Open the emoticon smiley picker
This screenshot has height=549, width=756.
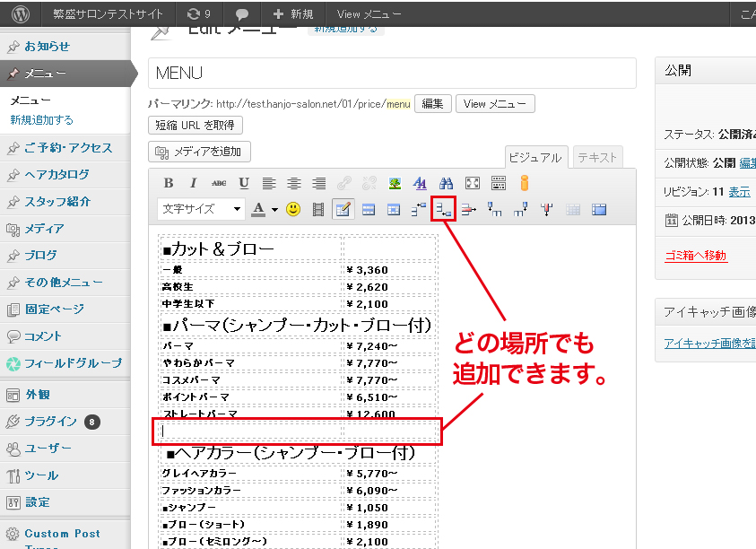click(292, 209)
